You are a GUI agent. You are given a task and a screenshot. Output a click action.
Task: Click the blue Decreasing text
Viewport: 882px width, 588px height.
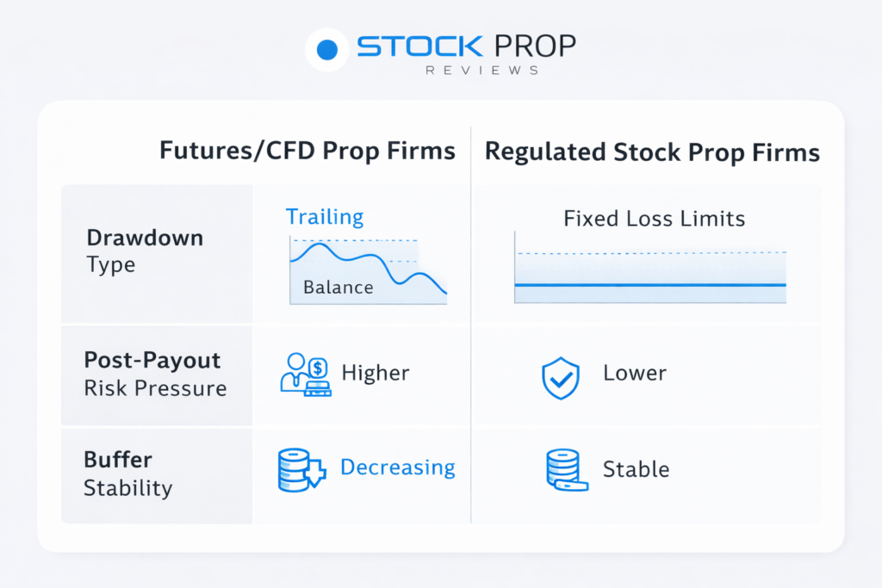tap(397, 467)
